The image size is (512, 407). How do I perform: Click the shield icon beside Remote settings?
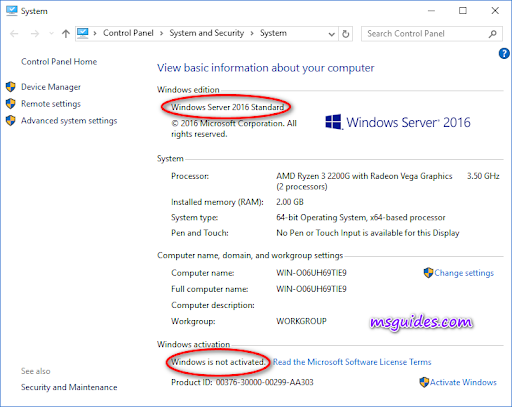coord(11,103)
